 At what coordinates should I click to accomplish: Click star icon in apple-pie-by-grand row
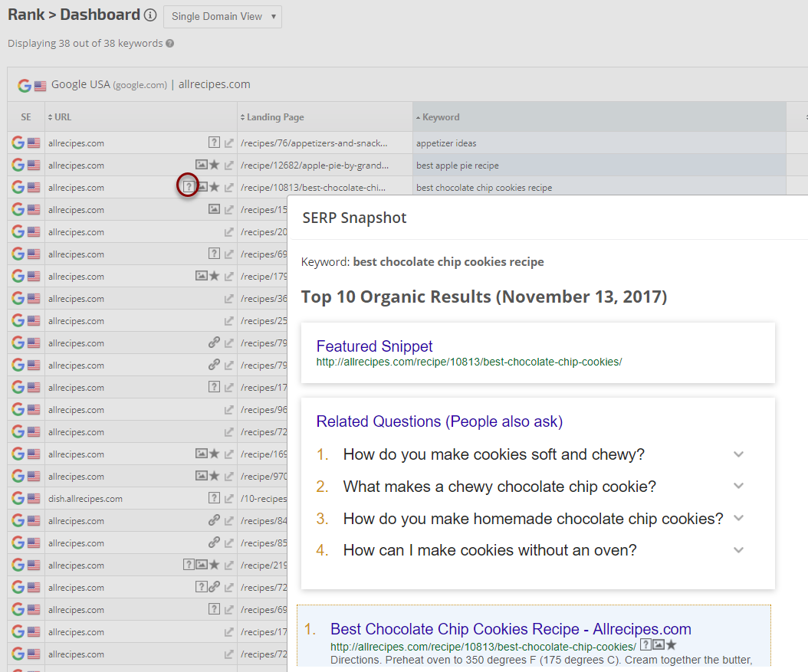click(215, 164)
